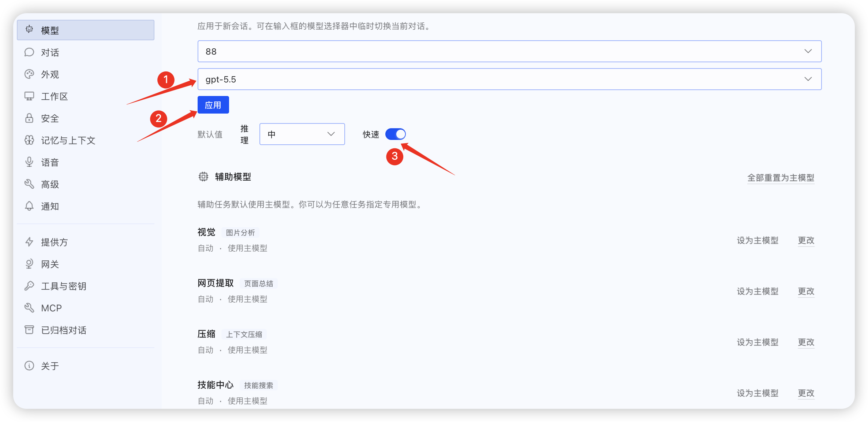The height and width of the screenshot is (422, 868).
Task: Click the 上下文压缩 tag
Action: (x=244, y=334)
